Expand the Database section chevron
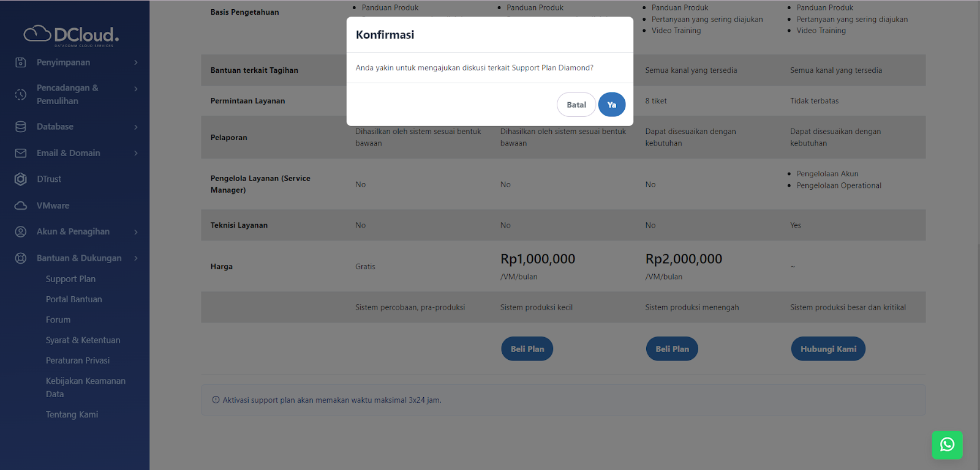 pyautogui.click(x=136, y=126)
